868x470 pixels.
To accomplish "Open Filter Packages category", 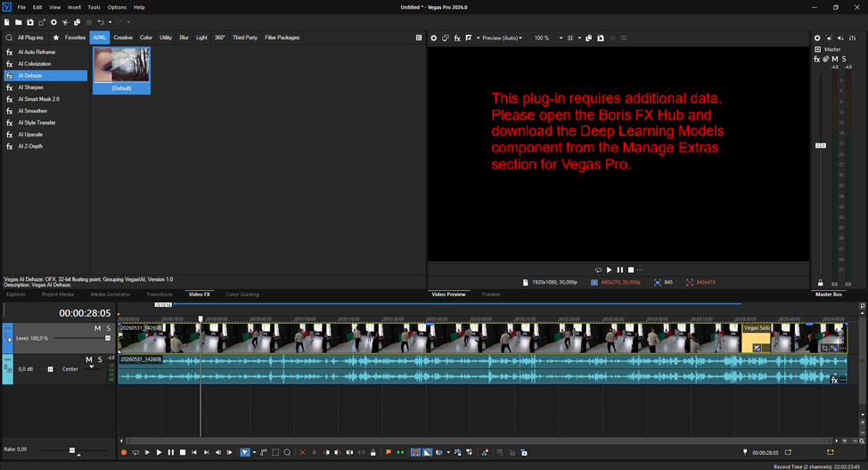I will point(282,37).
